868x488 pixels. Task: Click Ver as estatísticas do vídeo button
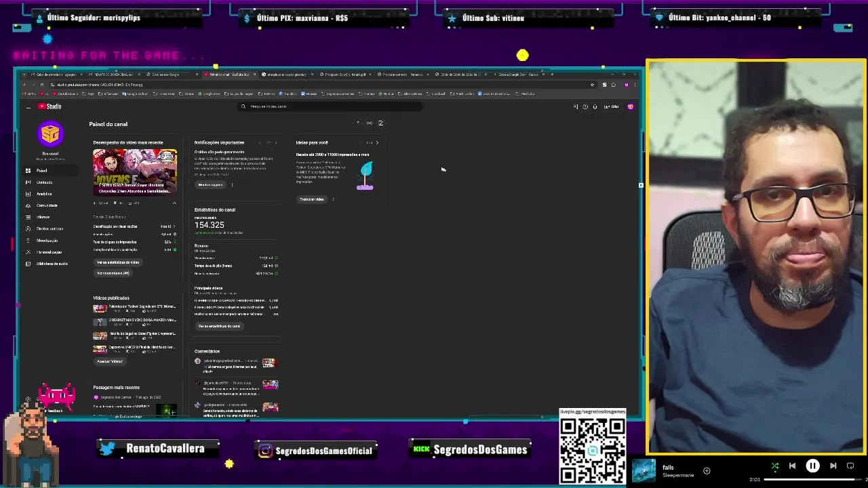(x=118, y=262)
